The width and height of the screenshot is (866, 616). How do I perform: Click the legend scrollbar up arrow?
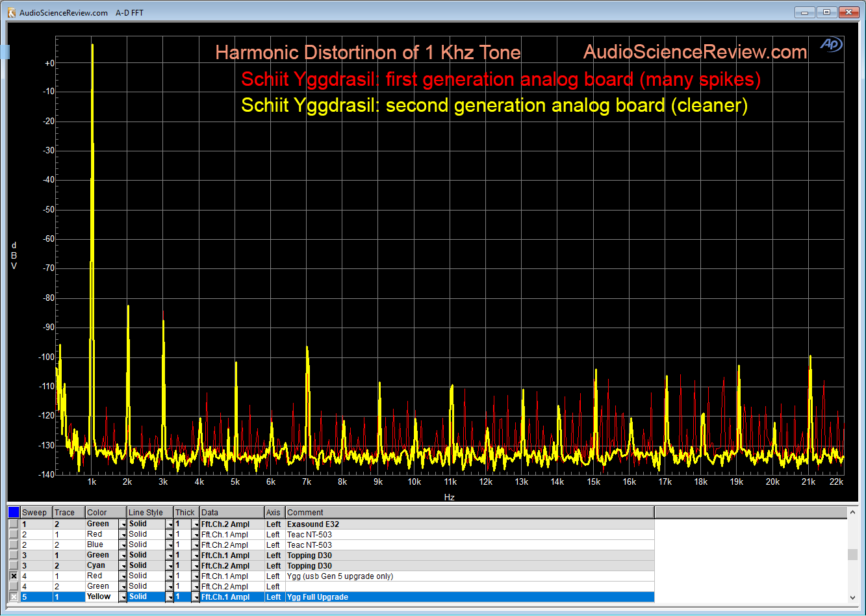pyautogui.click(x=852, y=513)
